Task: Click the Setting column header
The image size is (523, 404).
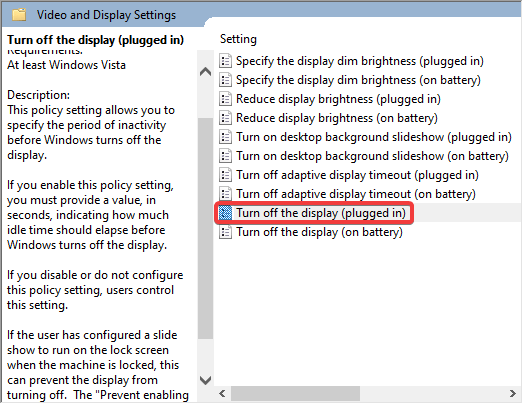Action: pos(238,39)
